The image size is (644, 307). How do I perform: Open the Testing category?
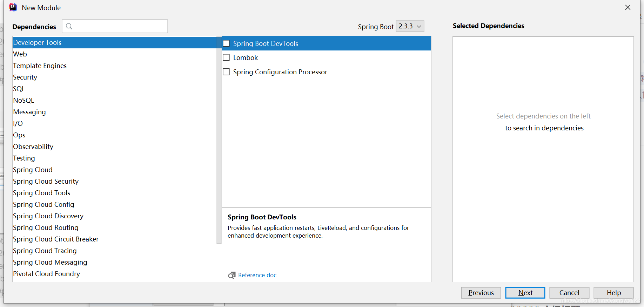point(114,158)
